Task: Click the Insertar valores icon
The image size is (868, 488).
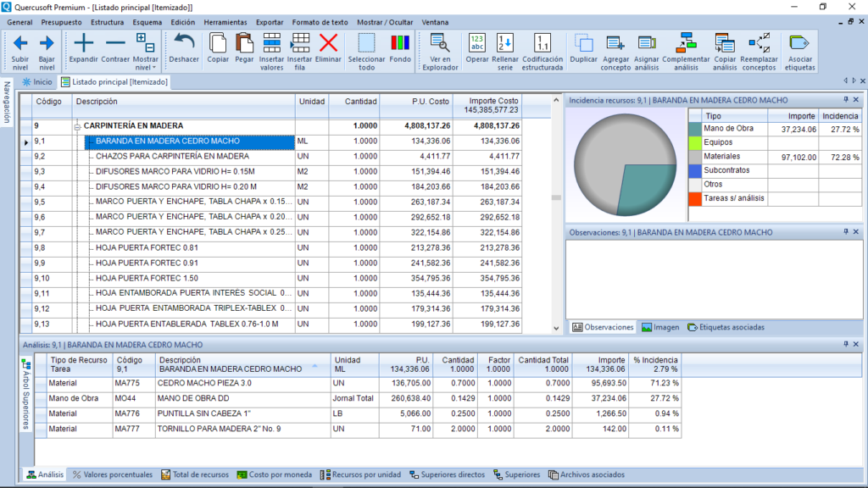Action: tap(271, 43)
